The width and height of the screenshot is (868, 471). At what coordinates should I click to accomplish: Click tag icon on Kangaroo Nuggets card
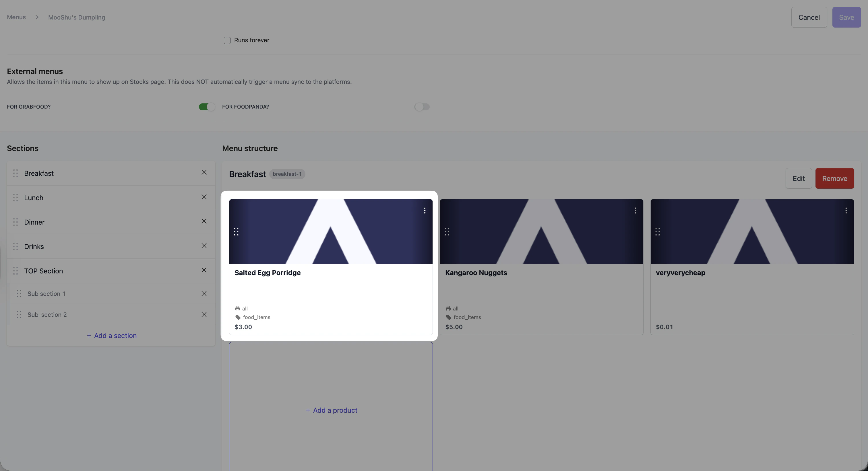[x=448, y=318]
